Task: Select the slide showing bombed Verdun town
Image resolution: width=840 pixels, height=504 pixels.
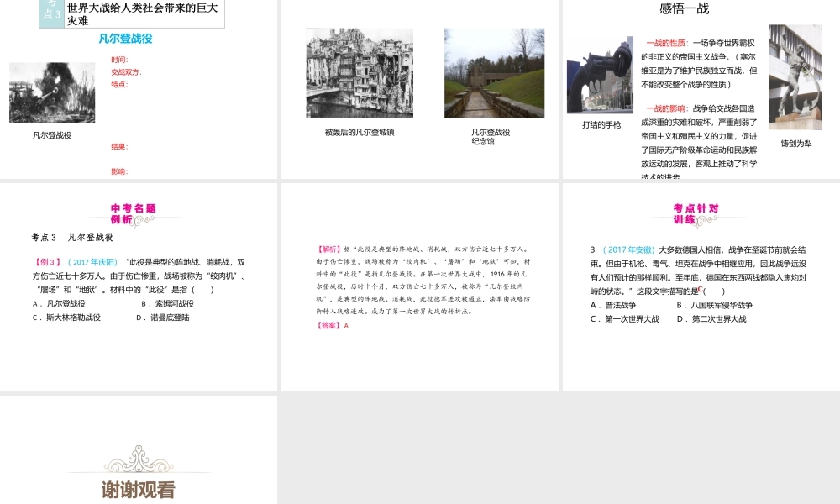Action: (x=420, y=89)
